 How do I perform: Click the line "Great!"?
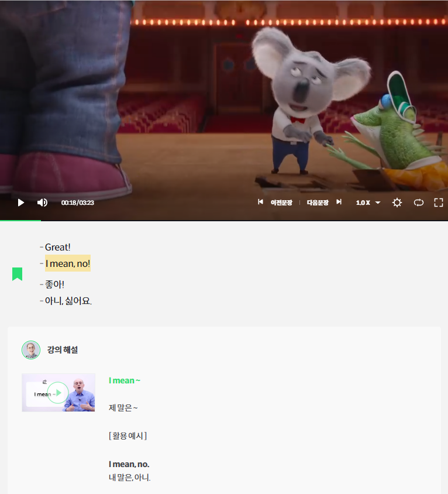[x=58, y=248]
